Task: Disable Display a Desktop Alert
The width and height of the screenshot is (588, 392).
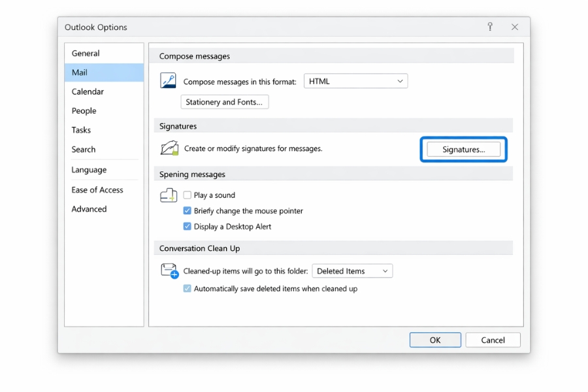Action: pos(188,227)
